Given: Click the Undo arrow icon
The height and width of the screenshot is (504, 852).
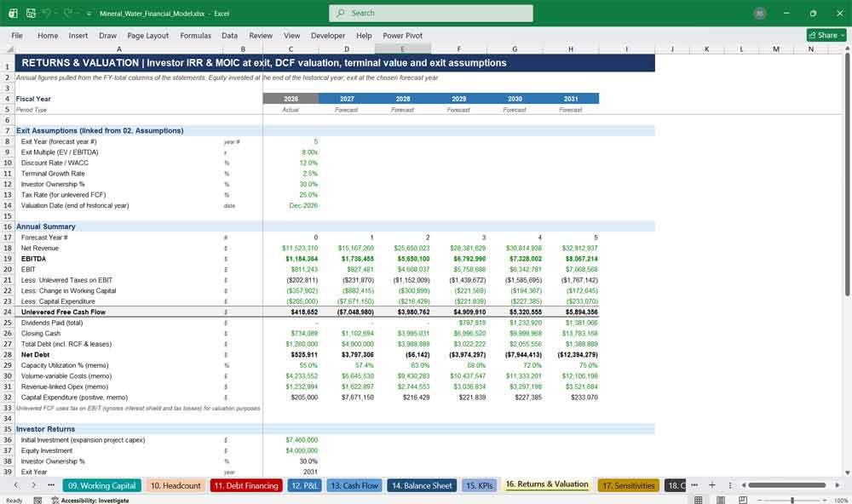Looking at the screenshot, I should click(x=47, y=13).
